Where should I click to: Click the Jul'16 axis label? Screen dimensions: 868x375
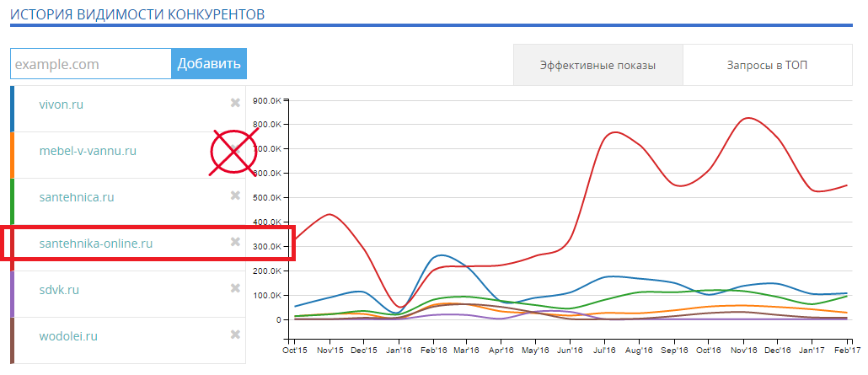point(604,351)
